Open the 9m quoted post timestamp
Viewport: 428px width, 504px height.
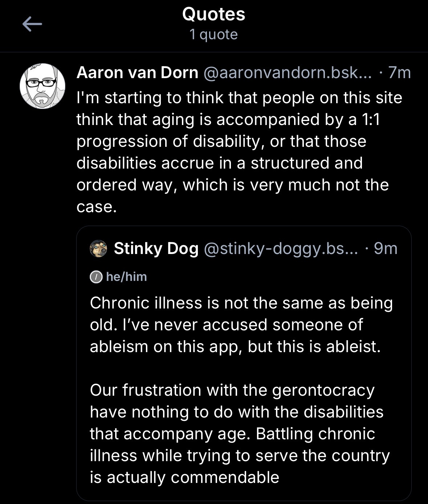(x=386, y=249)
